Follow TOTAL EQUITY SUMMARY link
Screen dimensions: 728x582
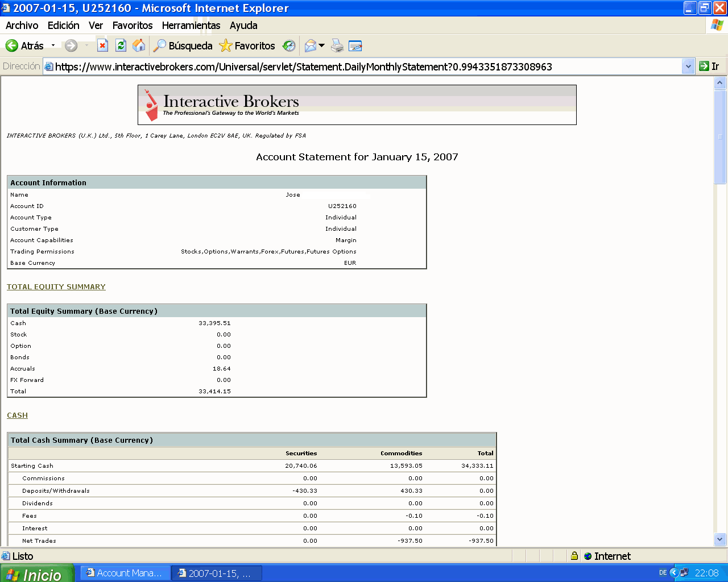[x=56, y=287]
